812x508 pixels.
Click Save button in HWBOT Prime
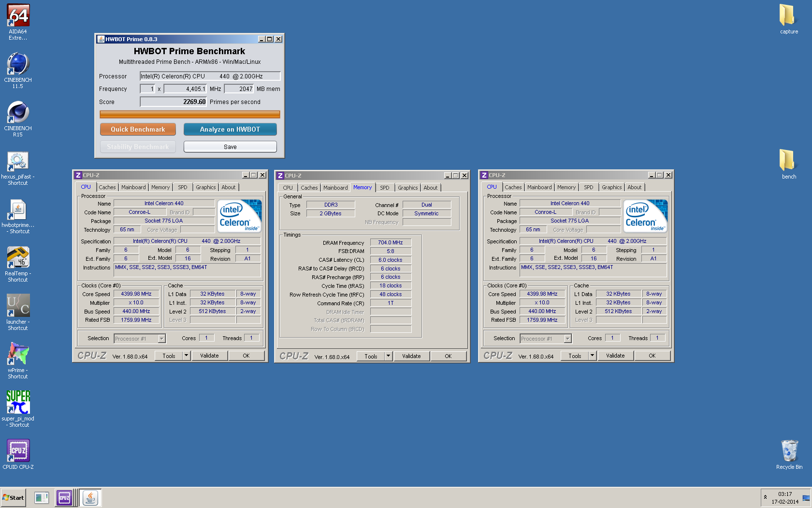coord(230,147)
